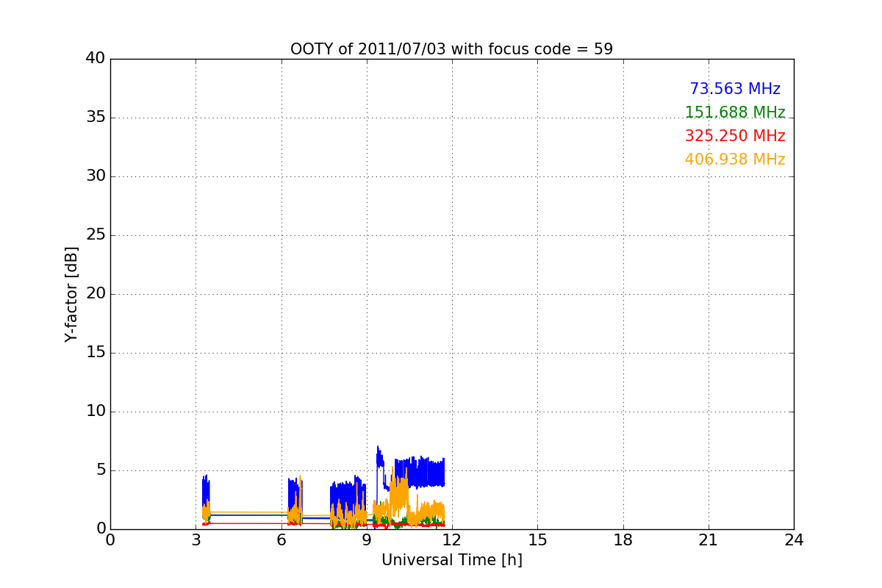Image resolution: width=882 pixels, height=588 pixels.
Task: Click the plot title "OOTY of 2011/07/03 with focus code = 59"
Action: [x=451, y=49]
